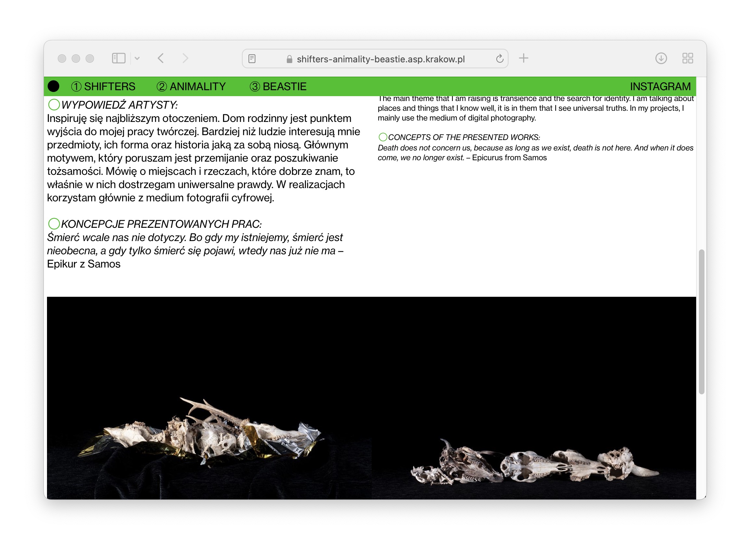Image resolution: width=756 pixels, height=542 pixels.
Task: Open a new tab with the plus icon
Action: [x=523, y=58]
